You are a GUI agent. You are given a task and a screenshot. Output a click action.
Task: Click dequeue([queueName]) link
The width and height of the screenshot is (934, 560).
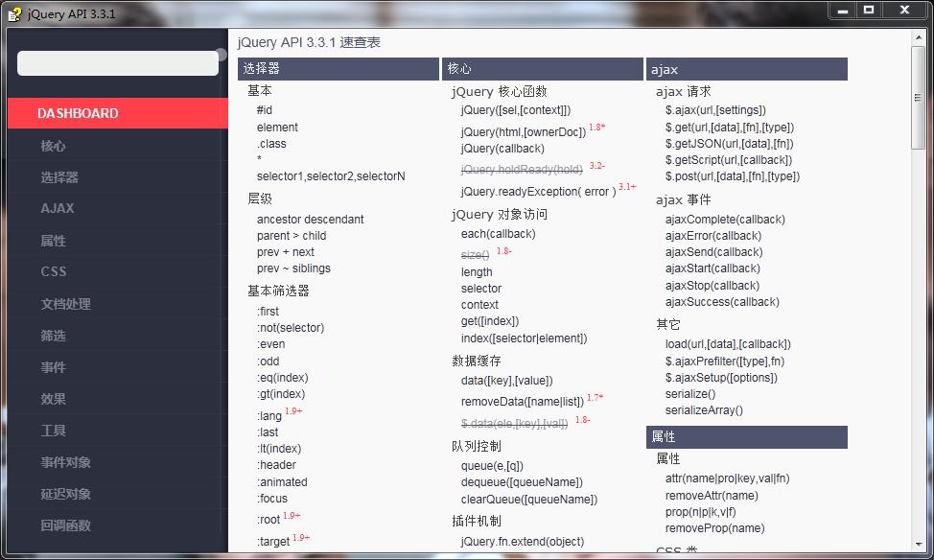pos(522,482)
